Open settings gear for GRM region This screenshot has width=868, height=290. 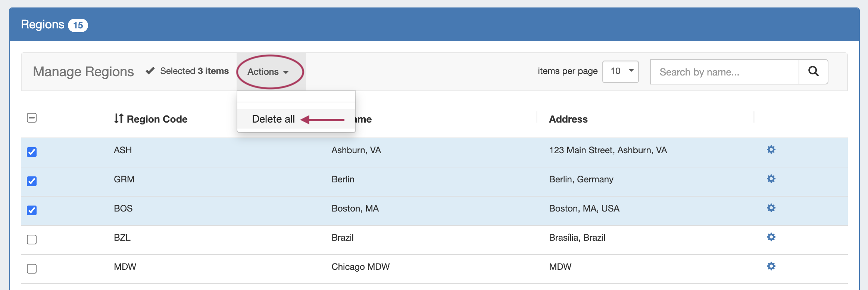pos(771,179)
